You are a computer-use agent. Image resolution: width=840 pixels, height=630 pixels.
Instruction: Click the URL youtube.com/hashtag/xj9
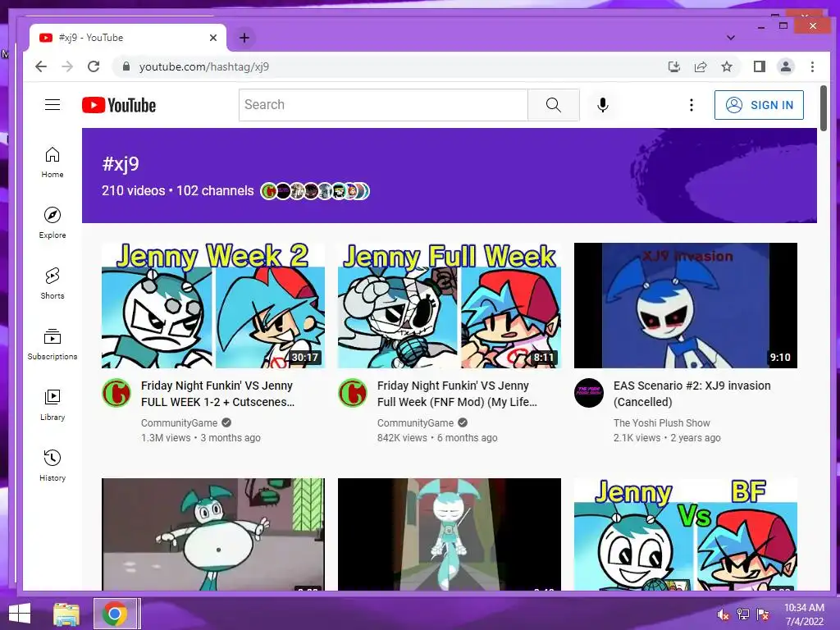[204, 67]
